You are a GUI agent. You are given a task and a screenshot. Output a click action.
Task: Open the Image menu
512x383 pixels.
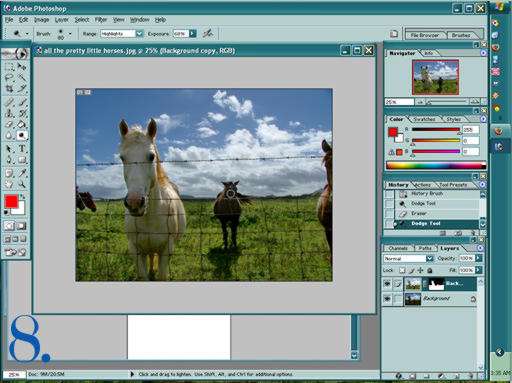42,20
